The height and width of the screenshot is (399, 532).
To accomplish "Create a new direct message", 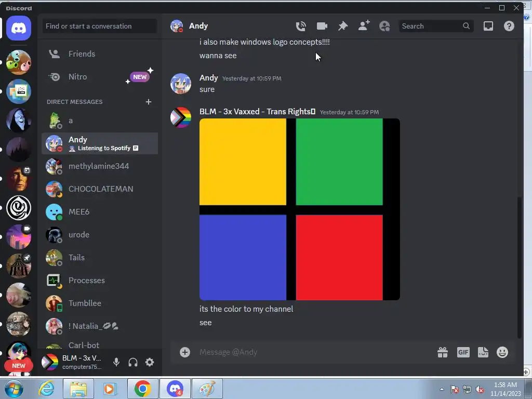I will pyautogui.click(x=148, y=102).
